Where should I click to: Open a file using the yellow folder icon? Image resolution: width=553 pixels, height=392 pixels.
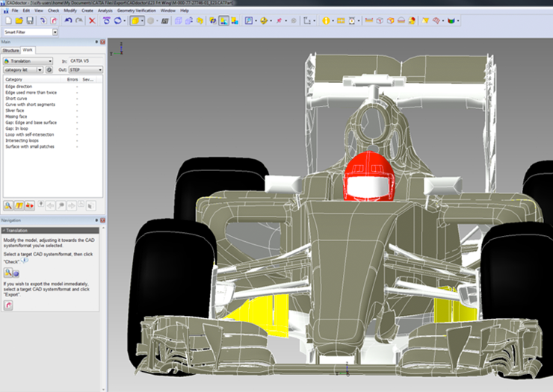19,21
